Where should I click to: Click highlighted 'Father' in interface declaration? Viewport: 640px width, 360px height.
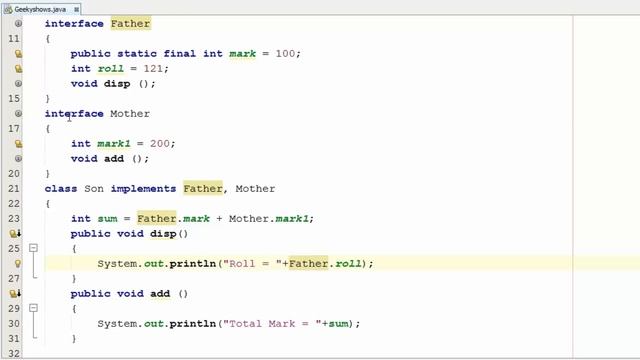click(130, 24)
